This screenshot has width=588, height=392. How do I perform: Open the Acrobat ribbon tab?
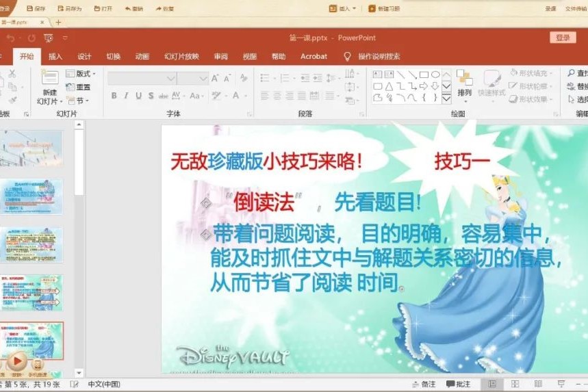(x=314, y=57)
